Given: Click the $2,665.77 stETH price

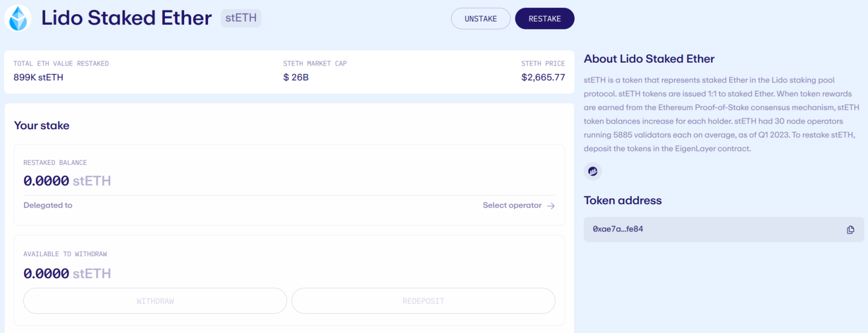Looking at the screenshot, I should point(543,77).
